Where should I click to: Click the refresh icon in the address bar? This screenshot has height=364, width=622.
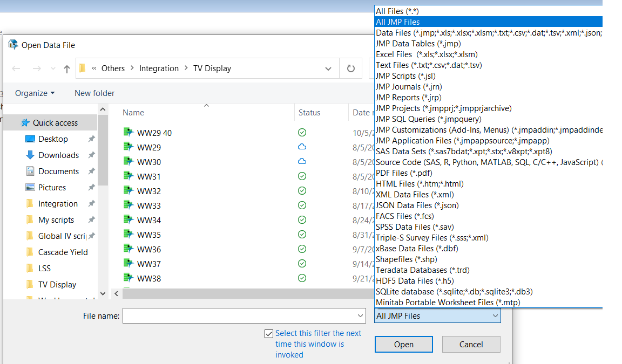(350, 68)
